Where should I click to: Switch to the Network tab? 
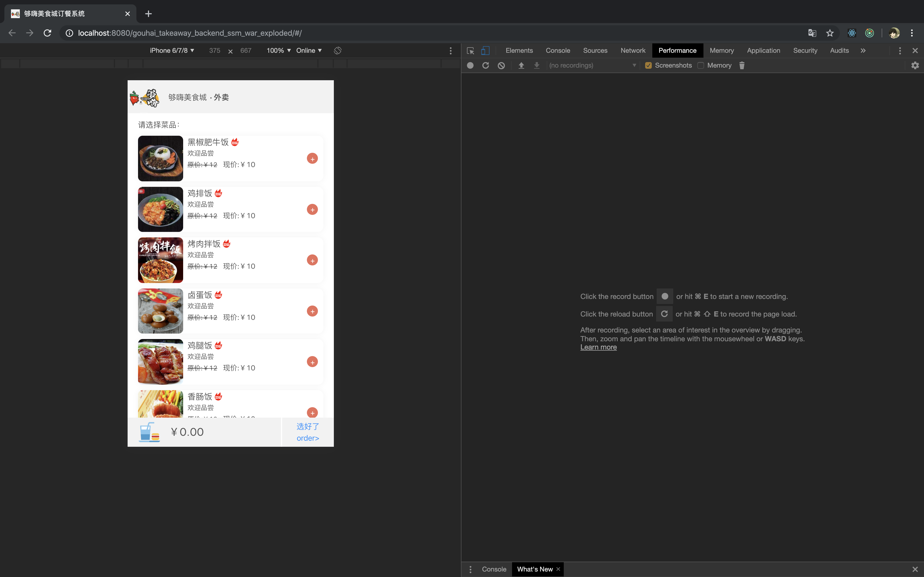(x=633, y=51)
